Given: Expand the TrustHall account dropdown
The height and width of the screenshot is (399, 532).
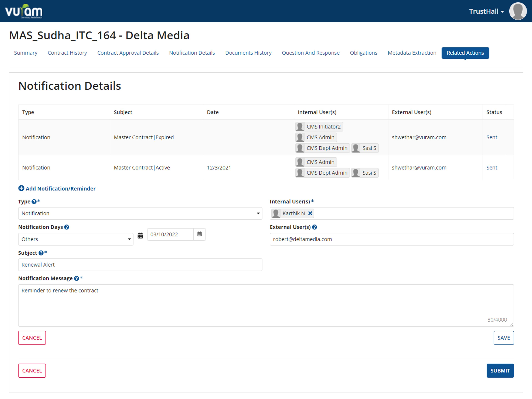Looking at the screenshot, I should point(486,11).
